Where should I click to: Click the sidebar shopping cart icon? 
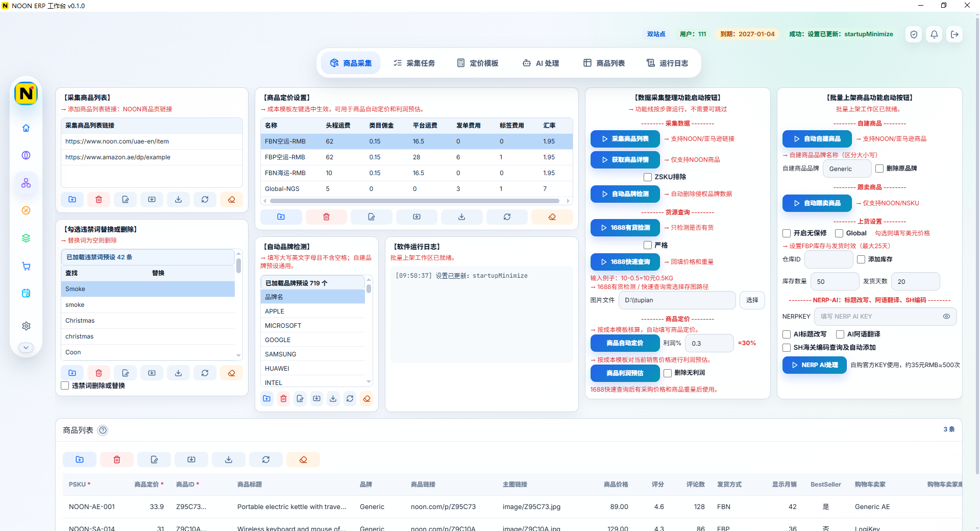click(x=26, y=266)
